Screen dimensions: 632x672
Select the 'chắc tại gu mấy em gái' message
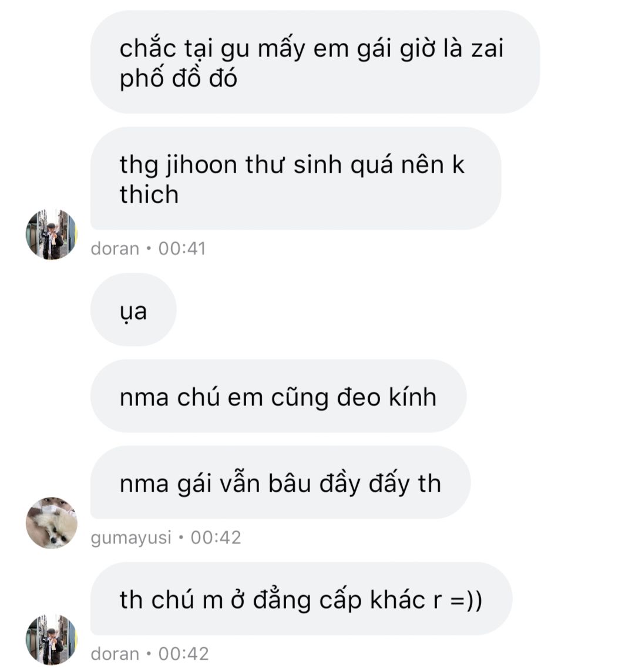pyautogui.click(x=315, y=62)
